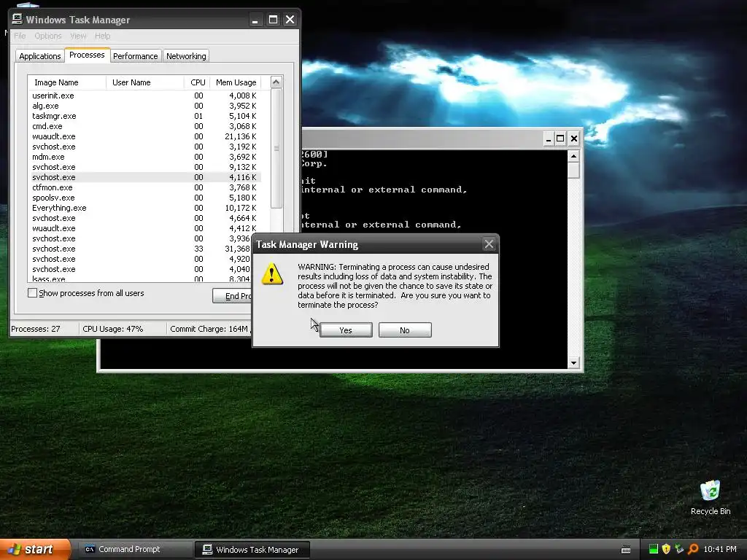Open the Performance tab

pos(135,55)
